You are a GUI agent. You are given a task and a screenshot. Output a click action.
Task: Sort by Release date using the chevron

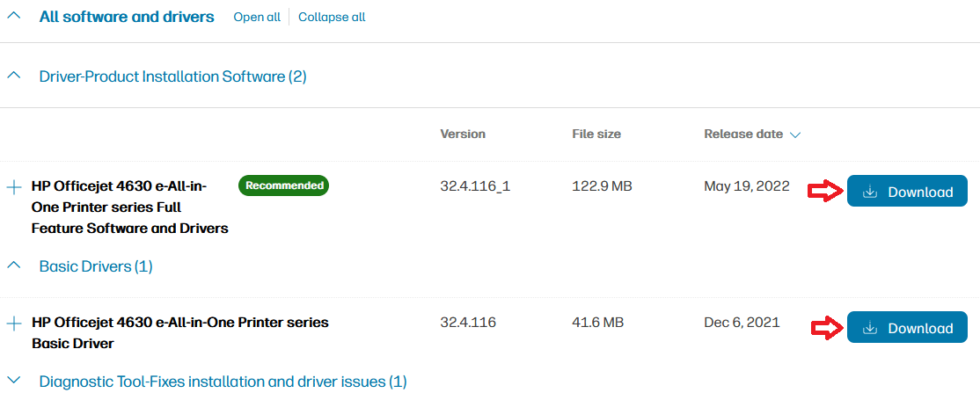(x=795, y=135)
